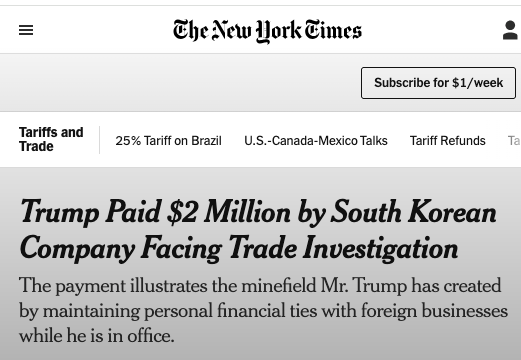Click "foreign businesses" in the summary
521x360 pixels.
[434, 311]
